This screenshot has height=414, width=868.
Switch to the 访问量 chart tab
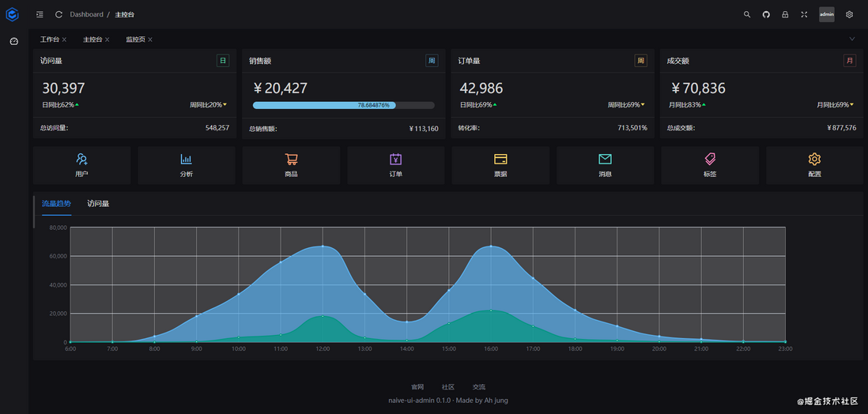[98, 204]
